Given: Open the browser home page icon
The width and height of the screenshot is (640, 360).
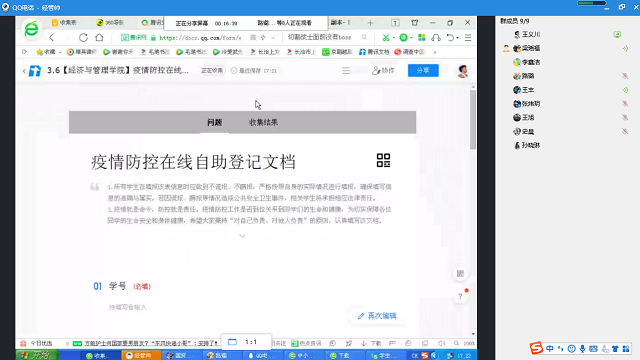Looking at the screenshot, I should 99,38.
